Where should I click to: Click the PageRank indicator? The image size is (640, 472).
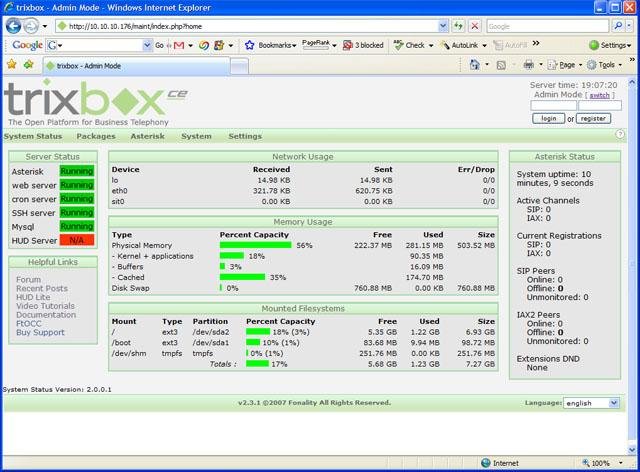(316, 45)
